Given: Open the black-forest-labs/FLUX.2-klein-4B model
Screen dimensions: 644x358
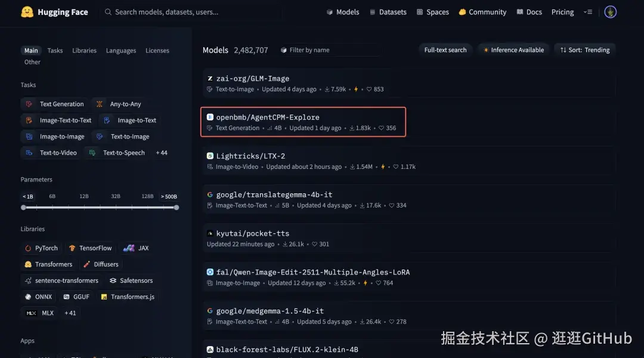Looking at the screenshot, I should click(408, 350).
